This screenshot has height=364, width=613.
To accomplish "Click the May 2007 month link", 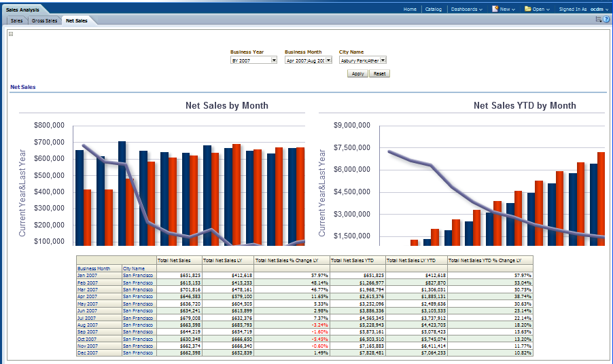I will pyautogui.click(x=88, y=304).
